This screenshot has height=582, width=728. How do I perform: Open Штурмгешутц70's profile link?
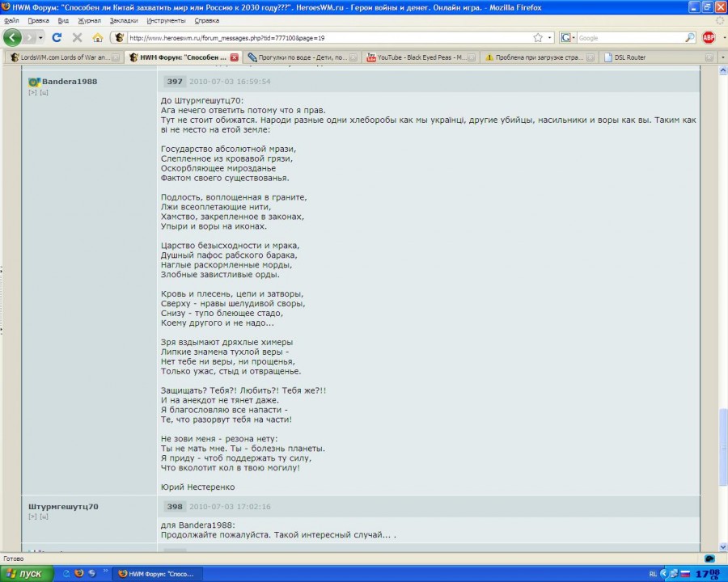coord(63,506)
